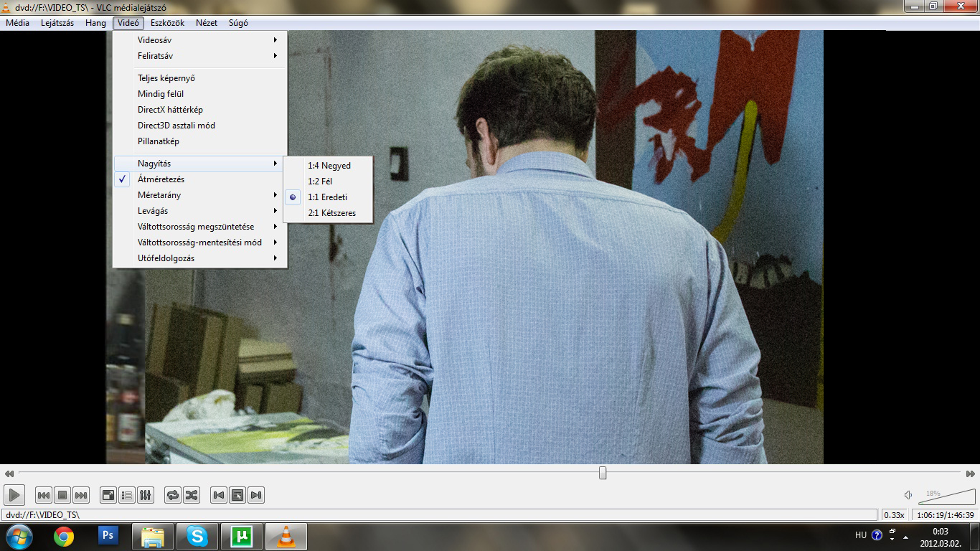The image size is (980, 551).
Task: Switch to Skype in the taskbar
Action: click(197, 537)
